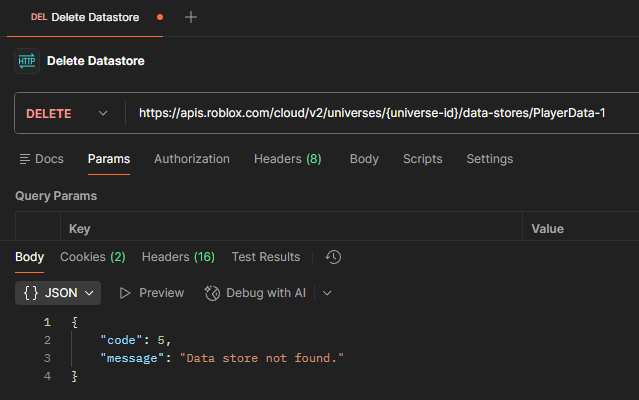
Task: Open the Test Results tab
Action: coord(266,257)
